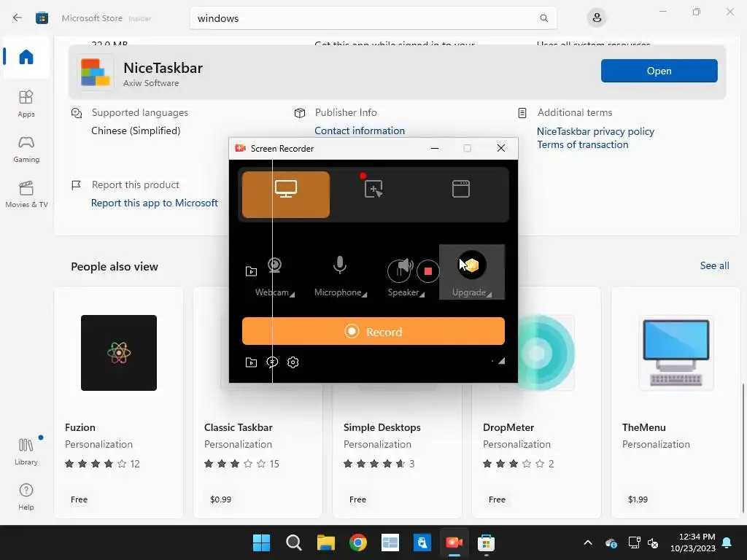Open the Contact information link
This screenshot has width=747, height=560.
[360, 131]
